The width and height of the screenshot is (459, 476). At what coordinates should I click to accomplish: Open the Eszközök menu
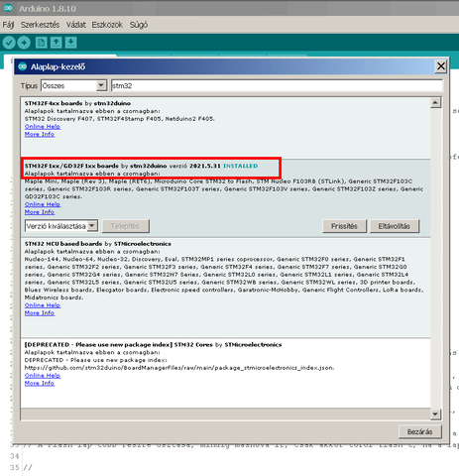tap(107, 25)
